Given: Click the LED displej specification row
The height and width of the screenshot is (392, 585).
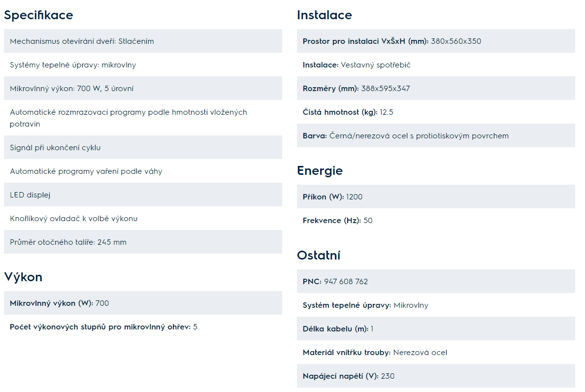Looking at the screenshot, I should [x=143, y=195].
